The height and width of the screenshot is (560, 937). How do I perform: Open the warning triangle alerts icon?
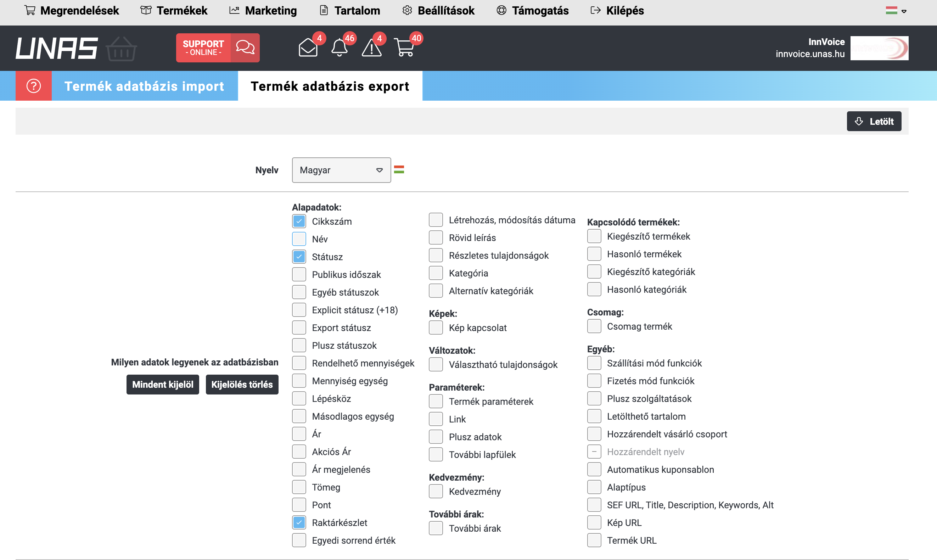(x=371, y=48)
